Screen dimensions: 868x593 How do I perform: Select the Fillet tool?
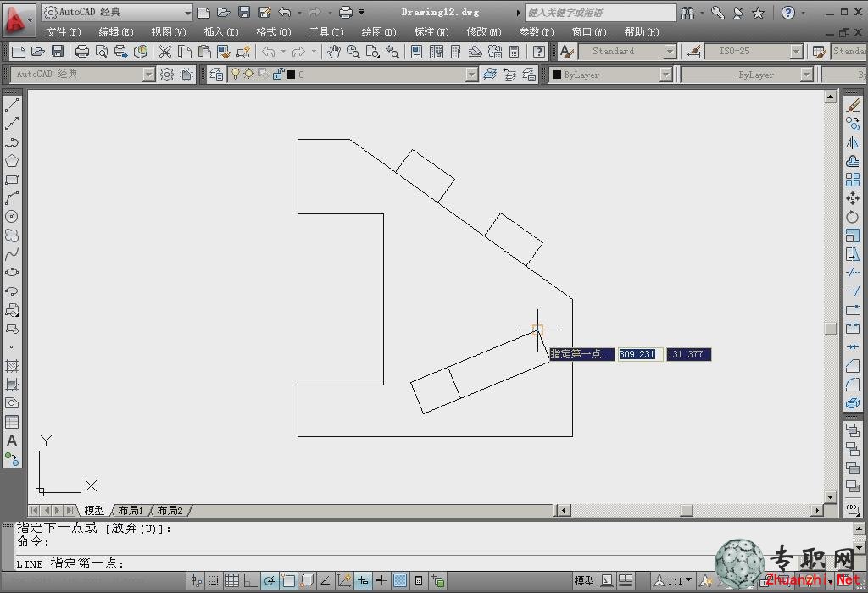853,385
